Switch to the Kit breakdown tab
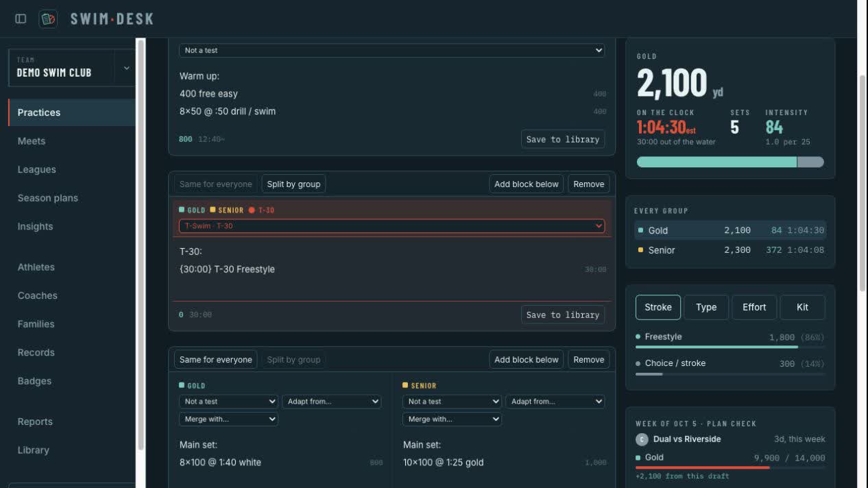The height and width of the screenshot is (488, 868). (x=803, y=307)
